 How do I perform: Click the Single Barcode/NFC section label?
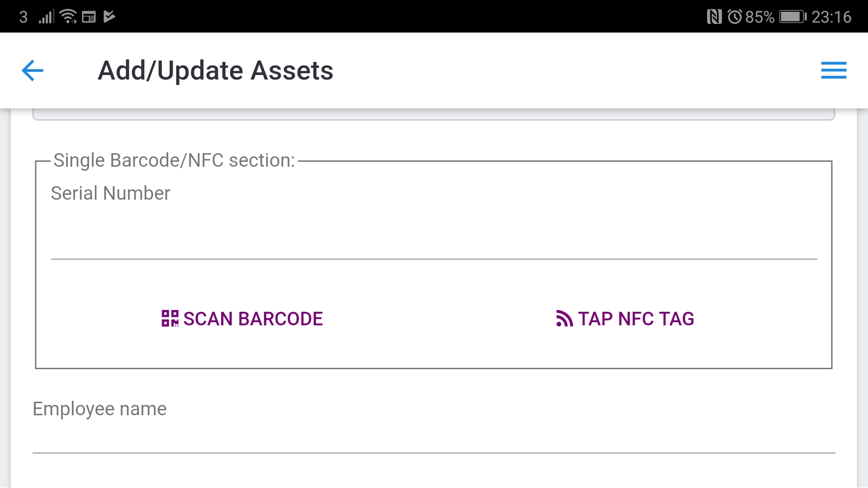coord(174,160)
